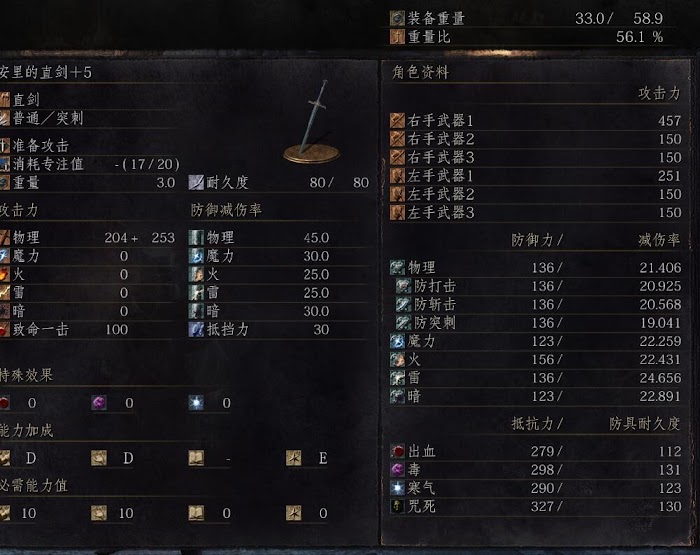Click the lightning defense icon in character stats
Image resolution: width=700 pixels, height=555 pixels.
pos(397,378)
